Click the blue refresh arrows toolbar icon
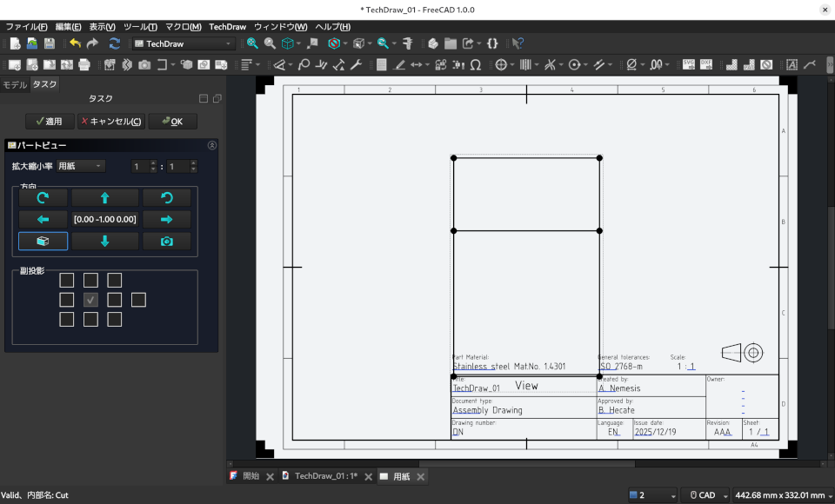 point(114,43)
